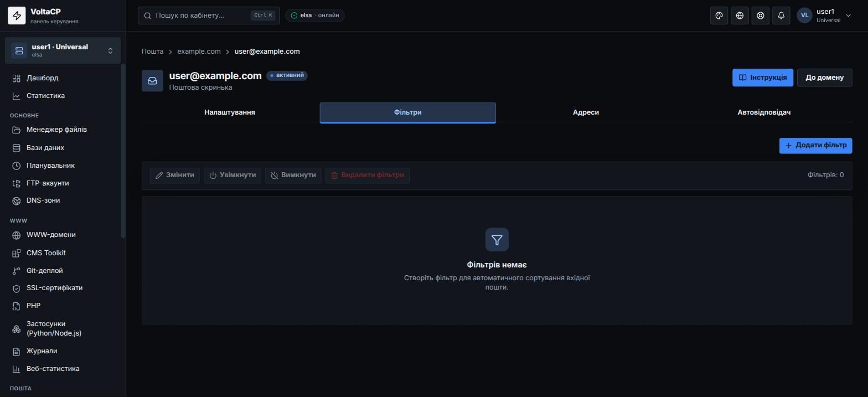Open the support lifebuoy icon
Screen dimensions: 868x397
tap(761, 16)
